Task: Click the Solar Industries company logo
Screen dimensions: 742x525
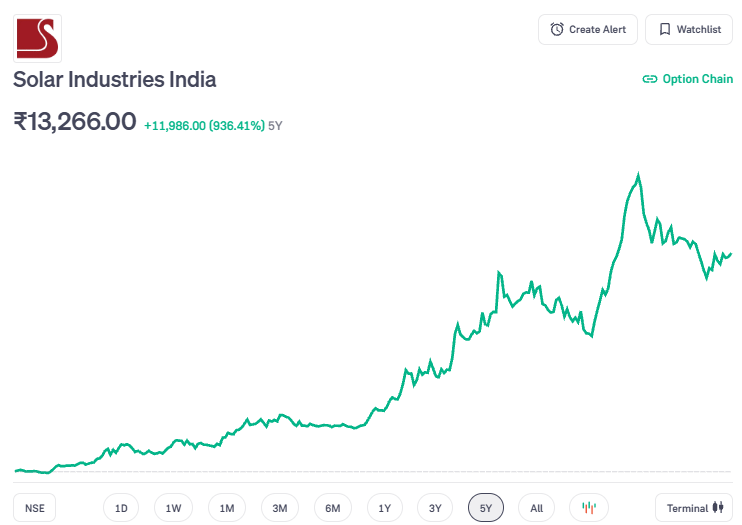Action: tap(37, 38)
